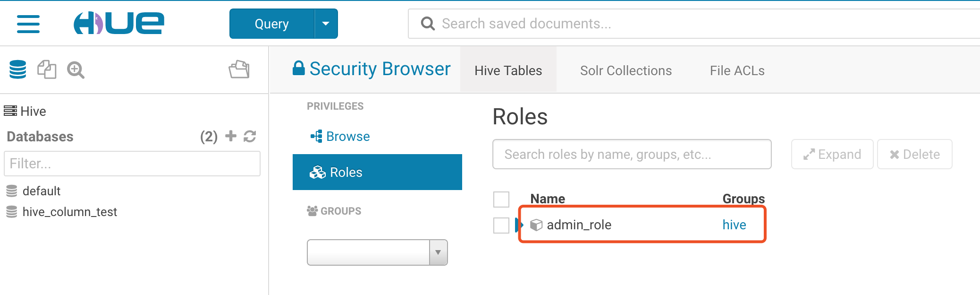Switch to Solr Collections tab
Screen dimensions: 980x295
pos(625,70)
